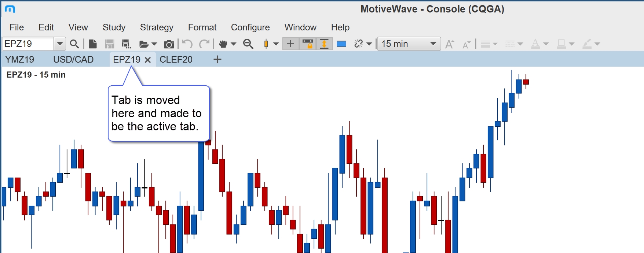Image resolution: width=644 pixels, height=253 pixels.
Task: Click the EPZ19 symbol input field
Action: pyautogui.click(x=28, y=44)
